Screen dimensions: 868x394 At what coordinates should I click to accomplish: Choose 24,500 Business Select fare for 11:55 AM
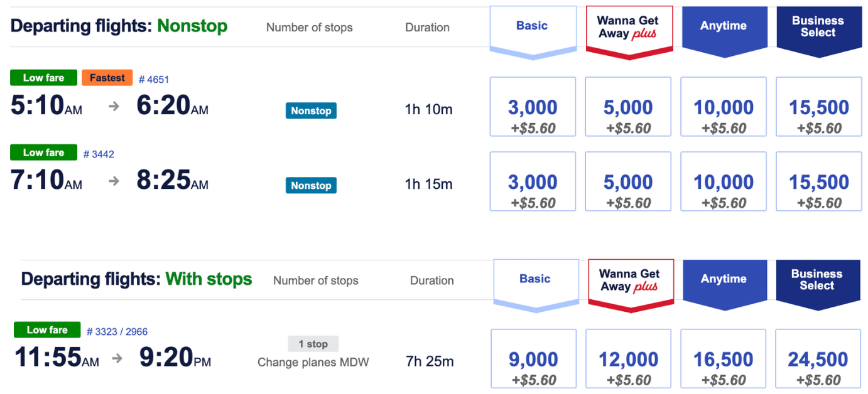pos(818,359)
